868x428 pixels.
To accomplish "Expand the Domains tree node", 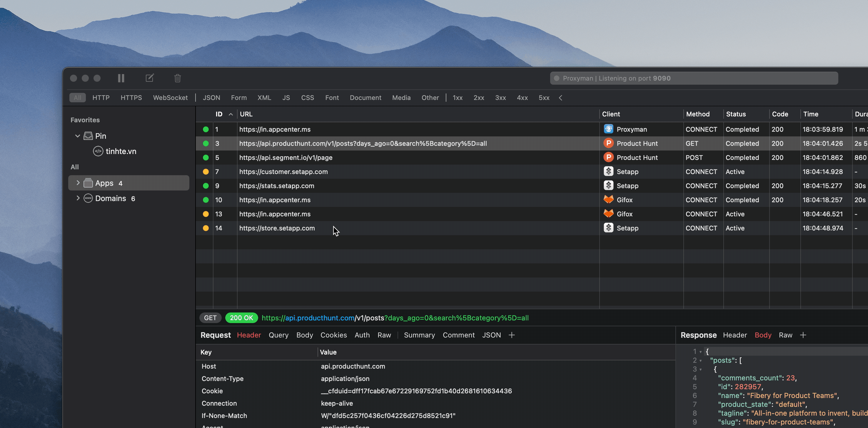I will [78, 198].
